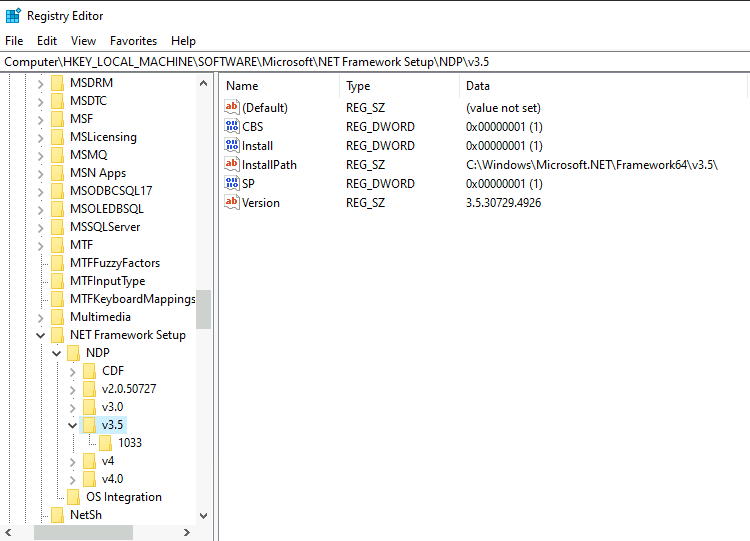Screen dimensions: 750x541
Task: Click the MSLicensing folder icon
Action: tap(57, 137)
